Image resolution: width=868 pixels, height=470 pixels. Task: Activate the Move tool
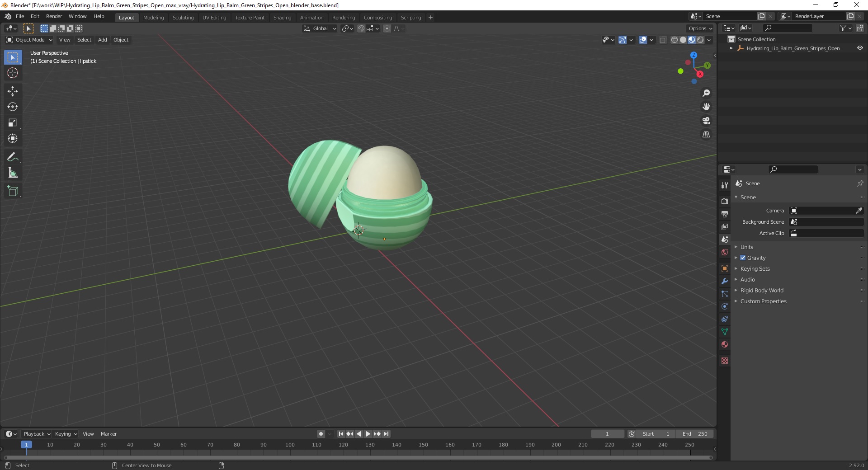13,91
